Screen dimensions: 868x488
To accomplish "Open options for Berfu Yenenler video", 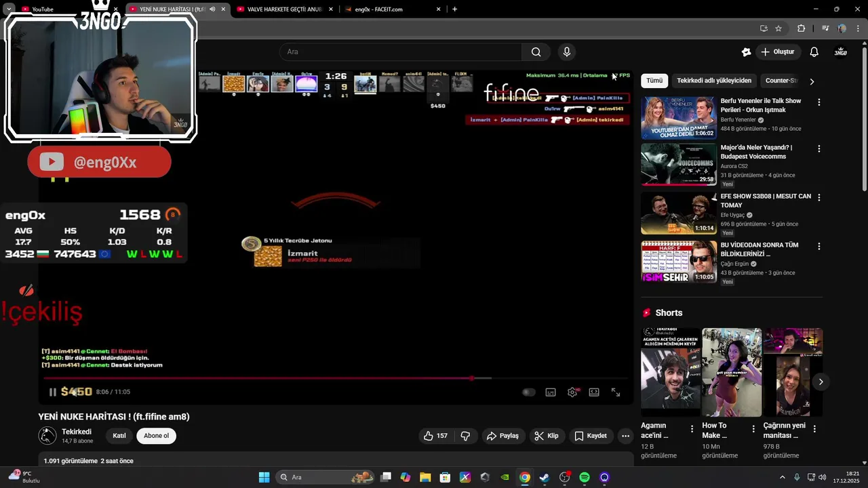I will tap(818, 102).
